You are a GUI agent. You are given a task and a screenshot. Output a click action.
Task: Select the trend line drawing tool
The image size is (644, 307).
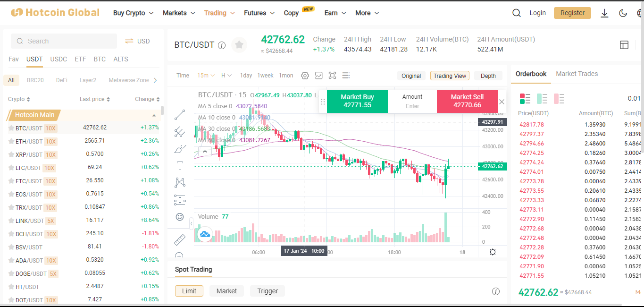coord(180,115)
